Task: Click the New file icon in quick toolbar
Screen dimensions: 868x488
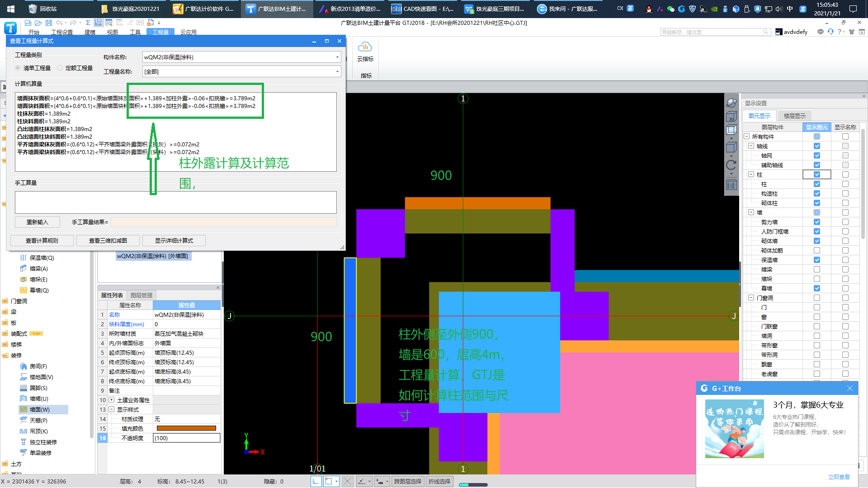Action: coord(28,23)
